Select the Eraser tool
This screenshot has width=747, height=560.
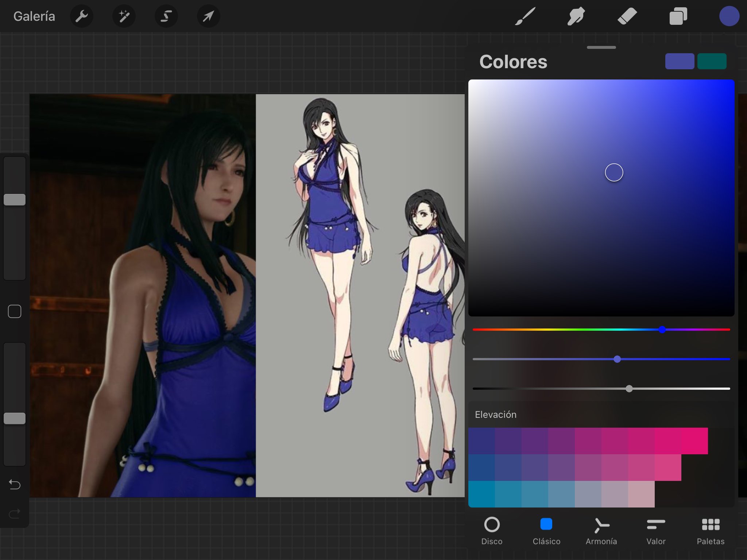click(x=627, y=16)
